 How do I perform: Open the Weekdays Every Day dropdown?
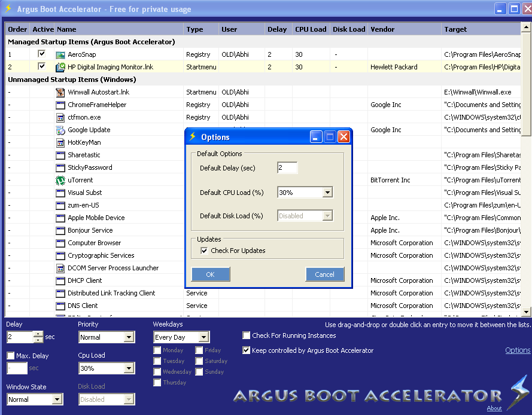pyautogui.click(x=203, y=337)
